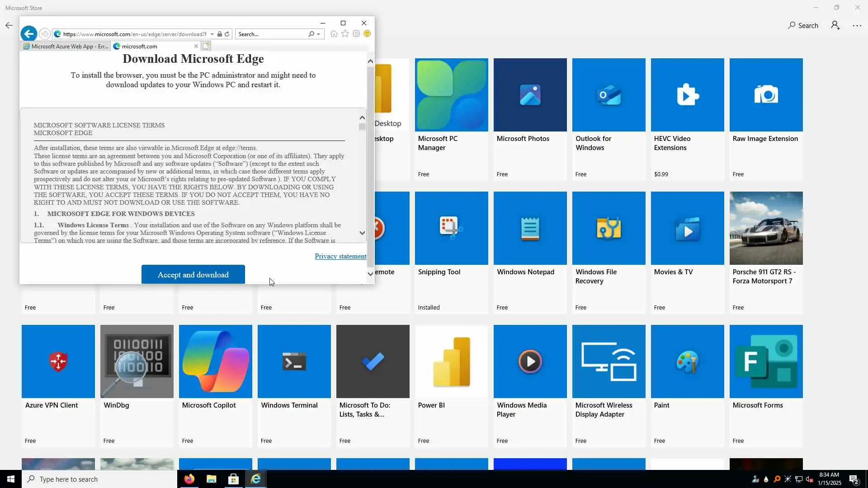Expand the search provider dropdown arrow
The height and width of the screenshot is (488, 868).
[x=319, y=34]
